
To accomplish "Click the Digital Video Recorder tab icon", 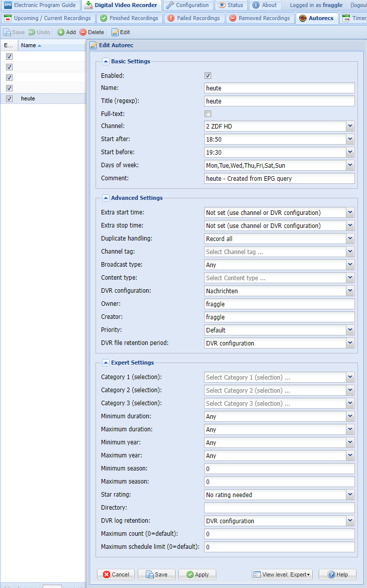I will coord(88,5).
